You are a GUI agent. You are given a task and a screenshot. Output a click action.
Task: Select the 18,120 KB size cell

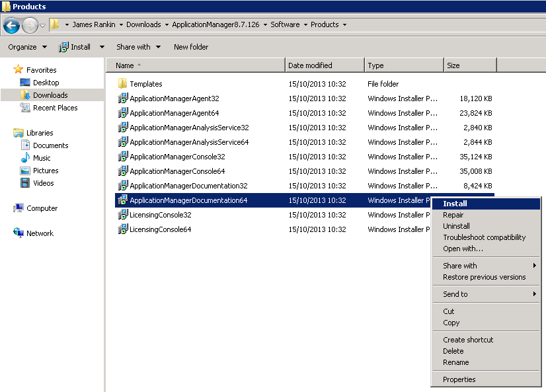coord(476,98)
